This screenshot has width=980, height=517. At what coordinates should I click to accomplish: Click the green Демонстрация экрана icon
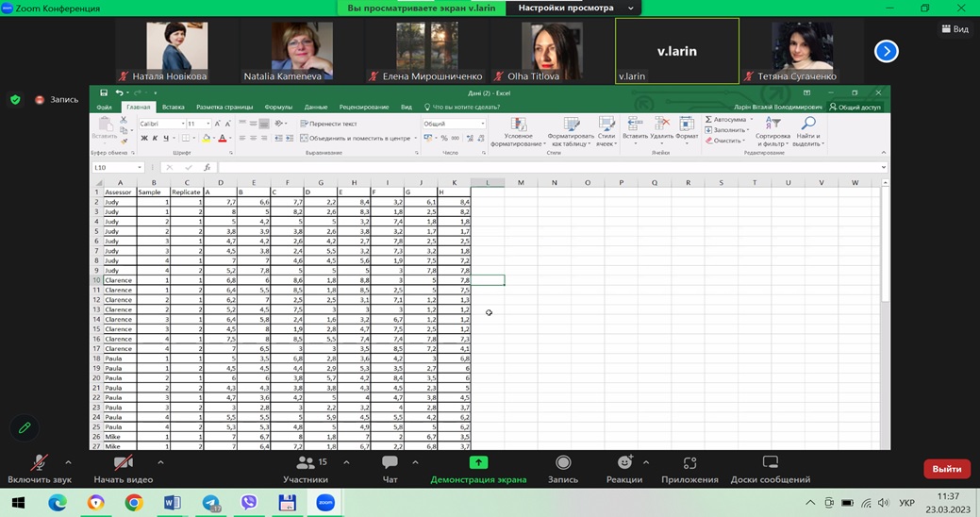(x=478, y=463)
